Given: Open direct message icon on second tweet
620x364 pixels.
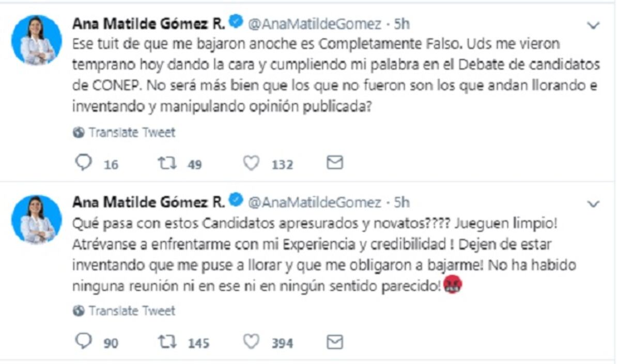Looking at the screenshot, I should click(x=334, y=341).
